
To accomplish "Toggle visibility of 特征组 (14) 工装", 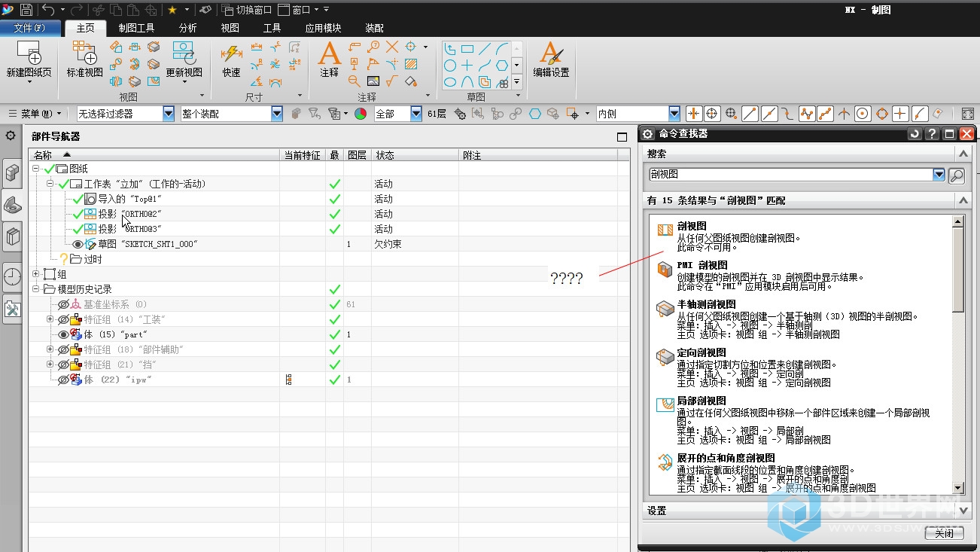I will coord(63,319).
